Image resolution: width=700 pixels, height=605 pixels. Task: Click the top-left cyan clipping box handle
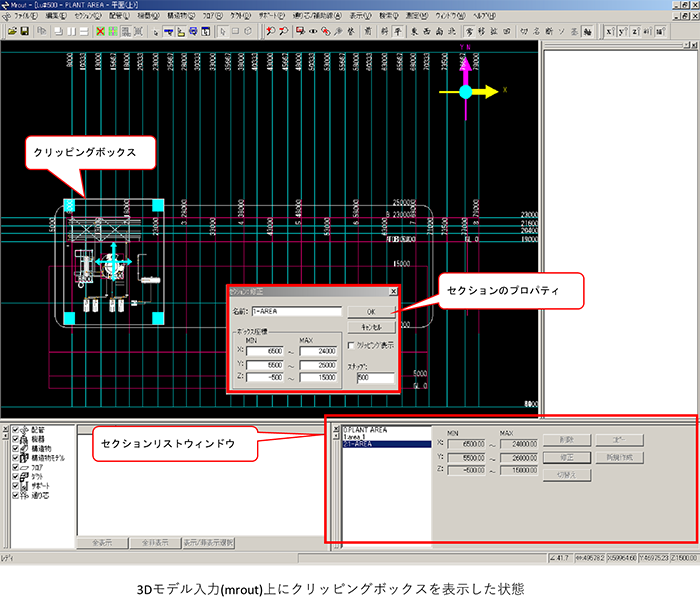coord(69,205)
